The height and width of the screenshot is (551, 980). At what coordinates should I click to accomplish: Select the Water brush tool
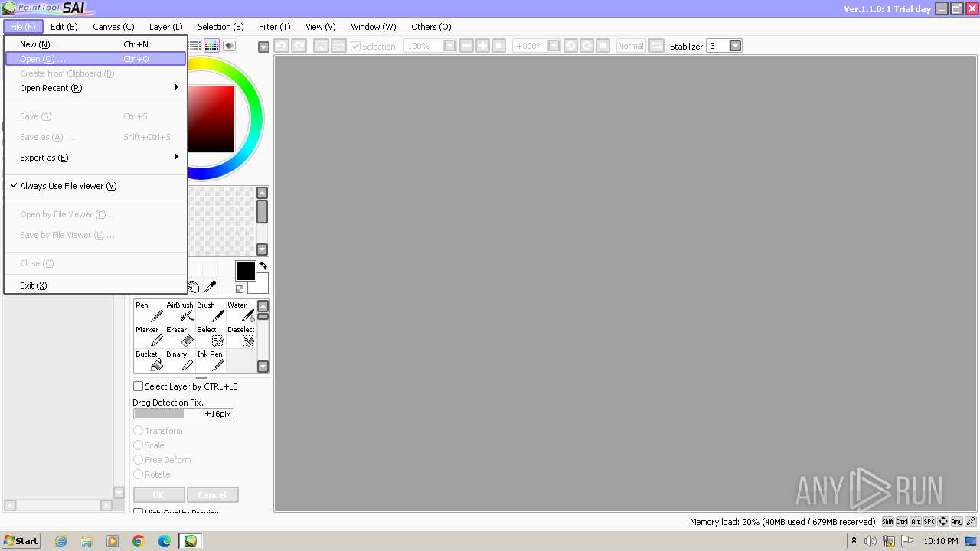pos(241,311)
